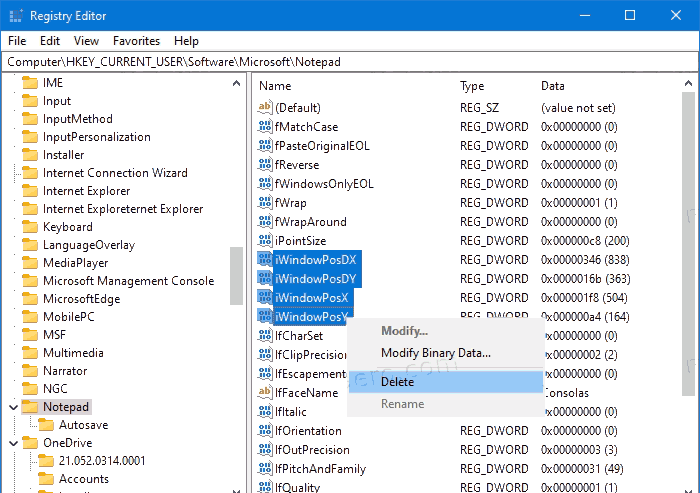The width and height of the screenshot is (700, 493).
Task: Select the Internet Explorer key
Action: click(87, 191)
